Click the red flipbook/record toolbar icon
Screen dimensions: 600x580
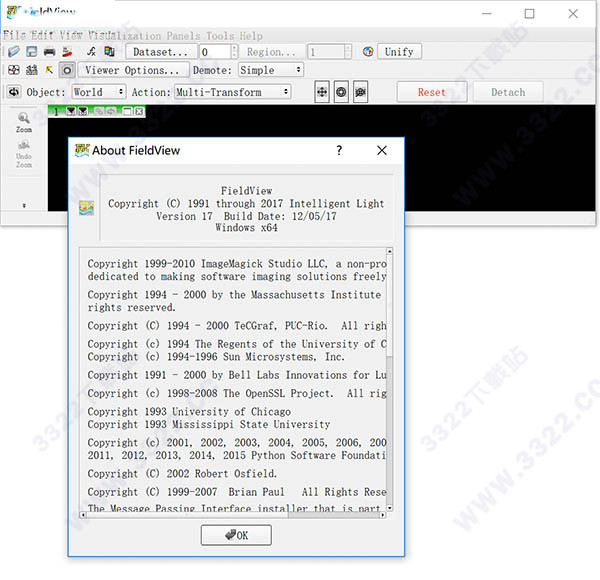[x=67, y=51]
